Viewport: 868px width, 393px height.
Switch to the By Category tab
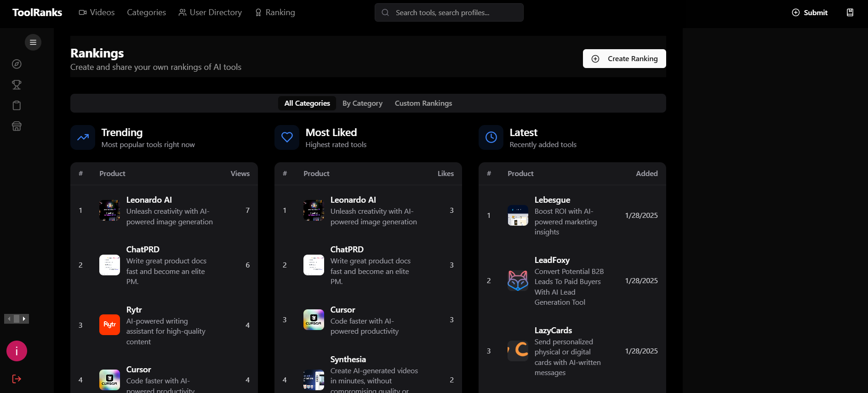click(x=362, y=103)
